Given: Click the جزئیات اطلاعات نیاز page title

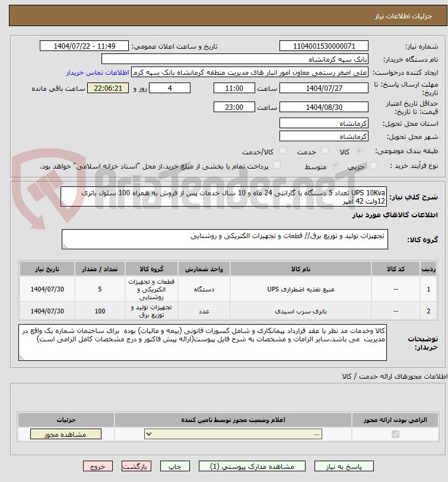Looking at the screenshot, I should pos(403,16).
